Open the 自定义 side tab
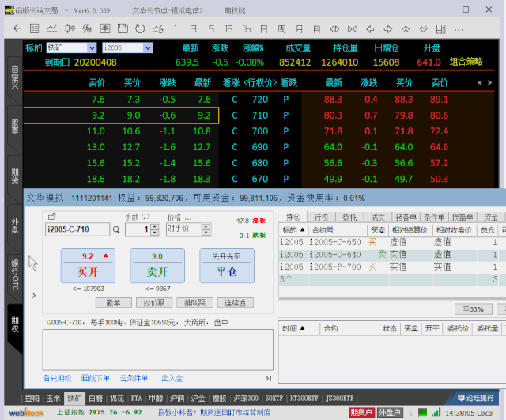The image size is (506, 420). (x=15, y=77)
